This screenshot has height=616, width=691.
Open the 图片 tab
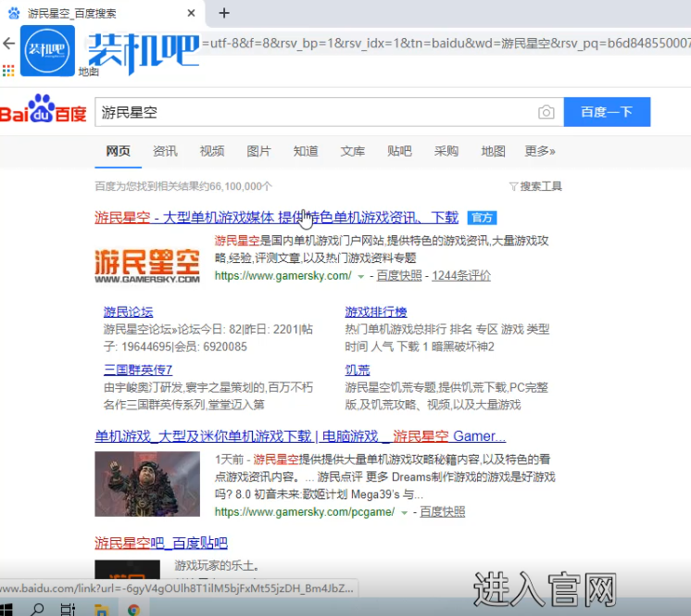[258, 151]
